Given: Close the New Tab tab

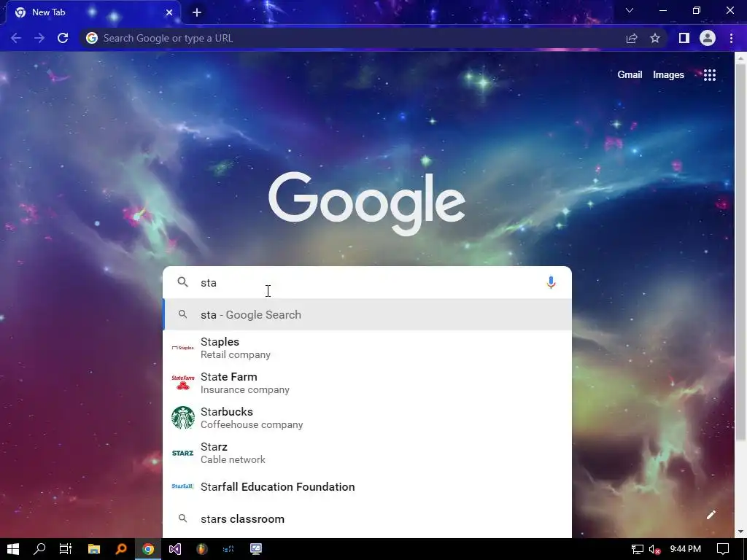Looking at the screenshot, I should 169,12.
